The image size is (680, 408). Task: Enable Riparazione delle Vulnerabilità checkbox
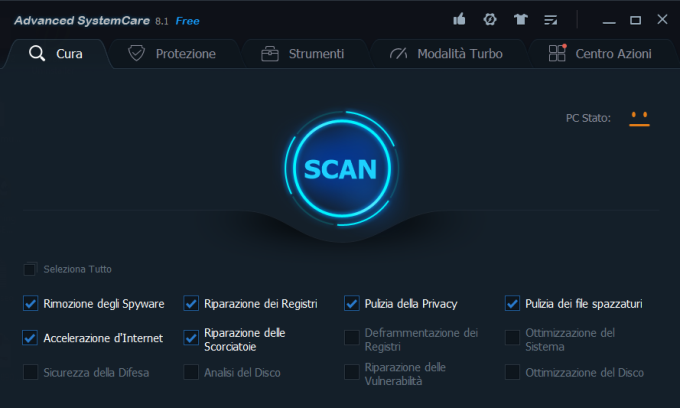pos(352,372)
